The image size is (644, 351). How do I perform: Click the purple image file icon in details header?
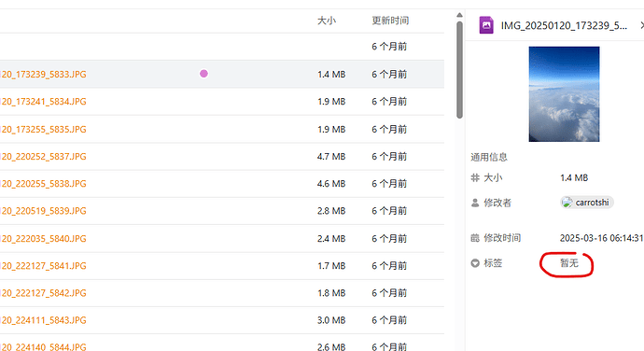click(x=486, y=25)
